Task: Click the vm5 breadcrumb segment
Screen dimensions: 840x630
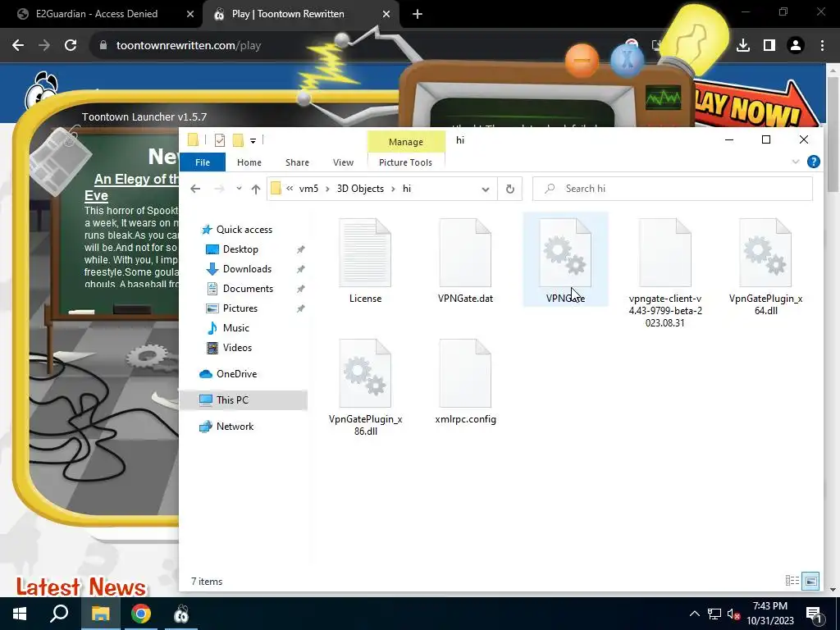Action: pyautogui.click(x=308, y=189)
